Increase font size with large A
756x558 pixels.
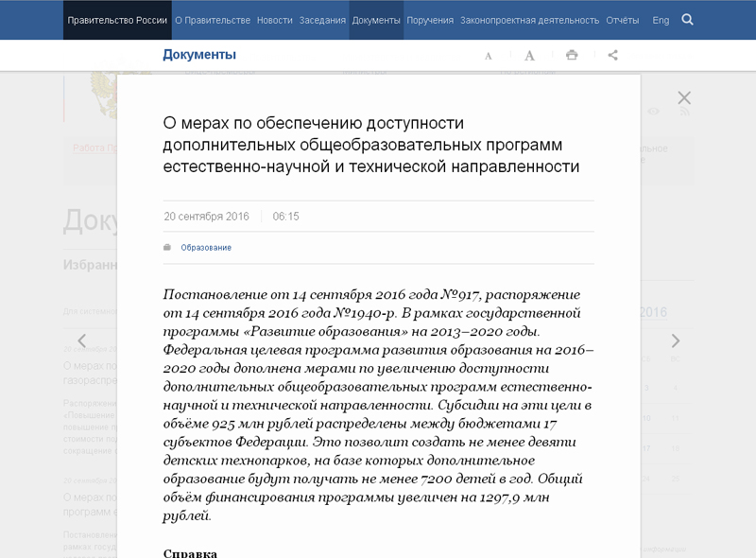[x=529, y=56]
